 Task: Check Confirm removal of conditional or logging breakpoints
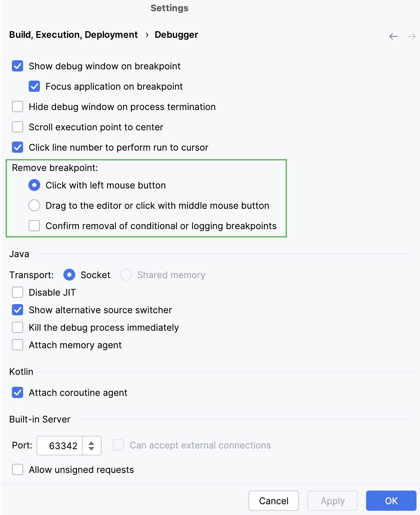[x=34, y=226]
